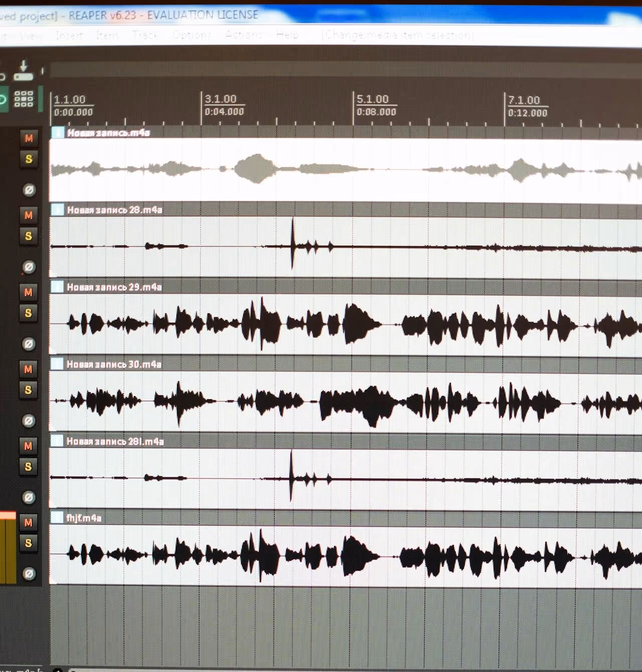Viewport: 642px width, 672px height.
Task: Invert phase on track Новая запись 30.m4a
Action: coord(29,421)
